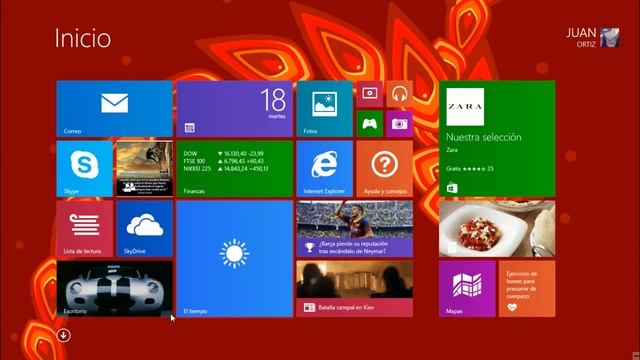
Task: Open the Games controller tile
Action: click(x=369, y=124)
